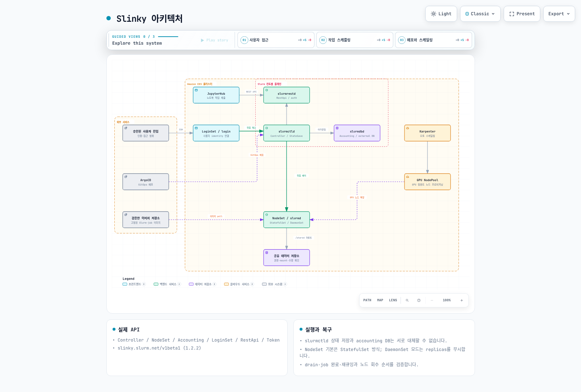Zoom in with the plus button
The width and height of the screenshot is (581, 392).
click(462, 300)
